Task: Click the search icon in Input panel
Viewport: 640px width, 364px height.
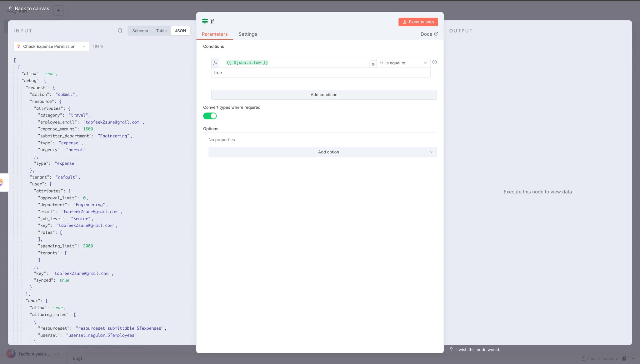Action: tap(120, 31)
